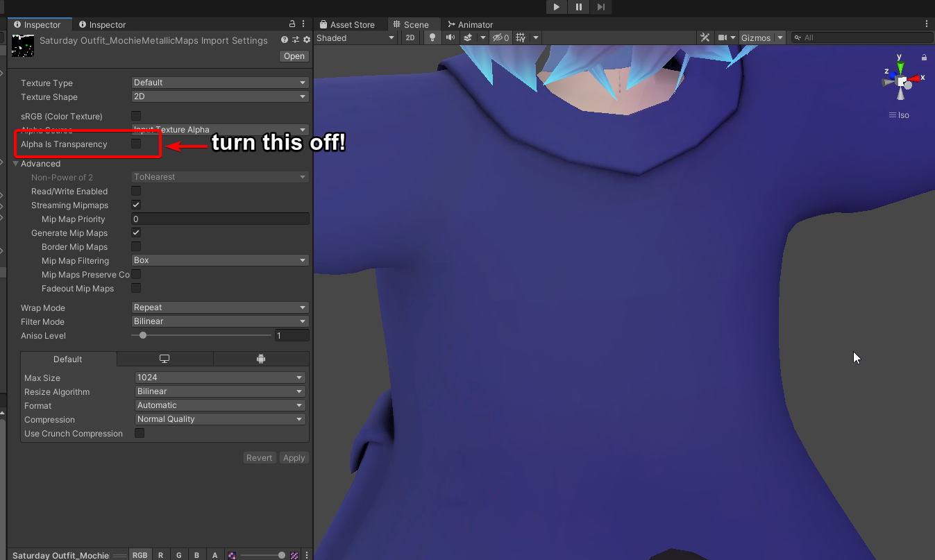This screenshot has width=935, height=560.
Task: Click the component tools wrench icon
Action: 705,37
